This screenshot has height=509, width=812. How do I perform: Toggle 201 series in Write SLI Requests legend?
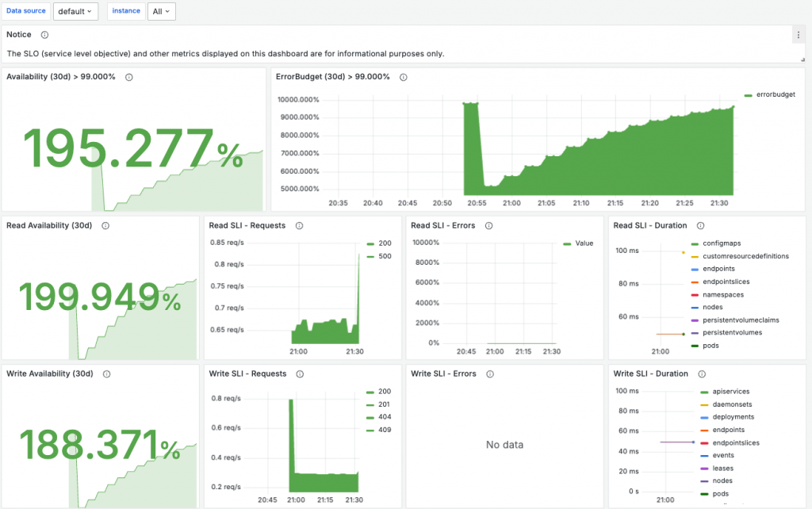click(385, 404)
